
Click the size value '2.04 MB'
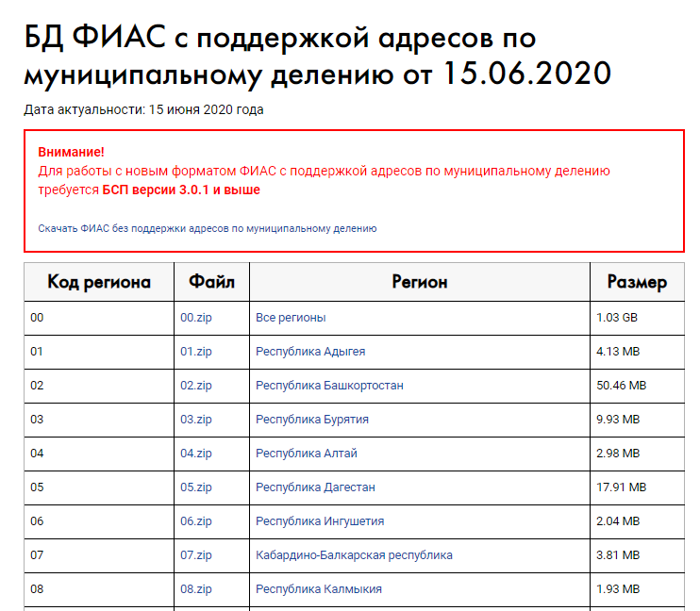(618, 521)
